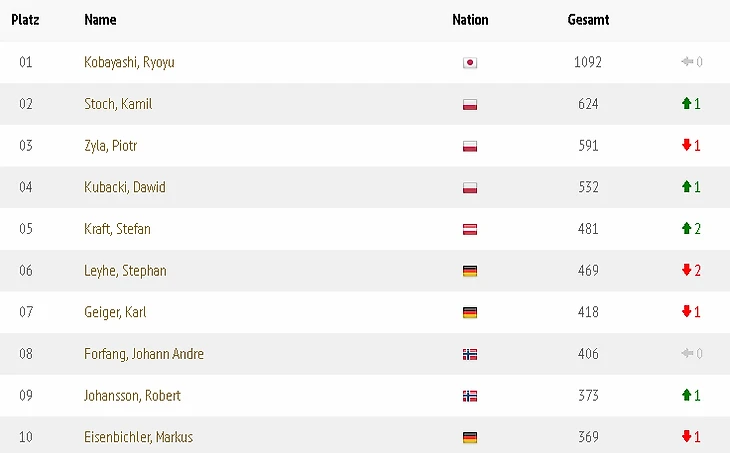Click green up arrow for Kraft, Stefan
730x453 pixels.
coord(686,229)
